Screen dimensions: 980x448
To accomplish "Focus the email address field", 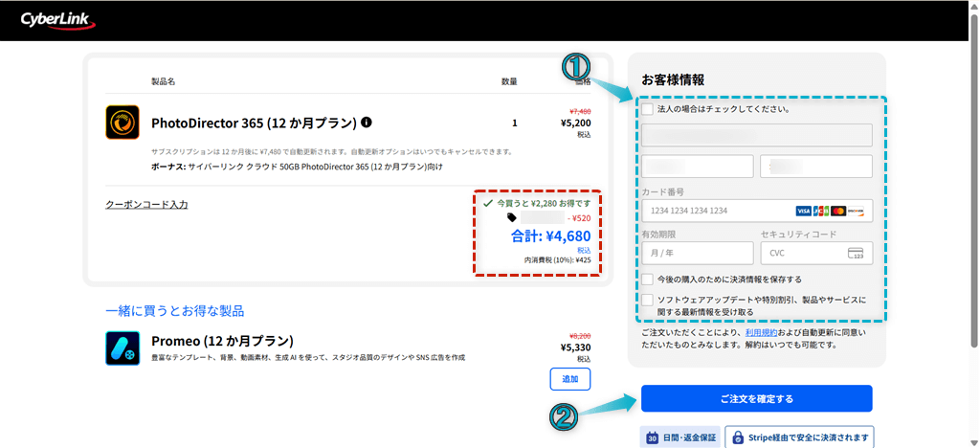I will coord(757,135).
